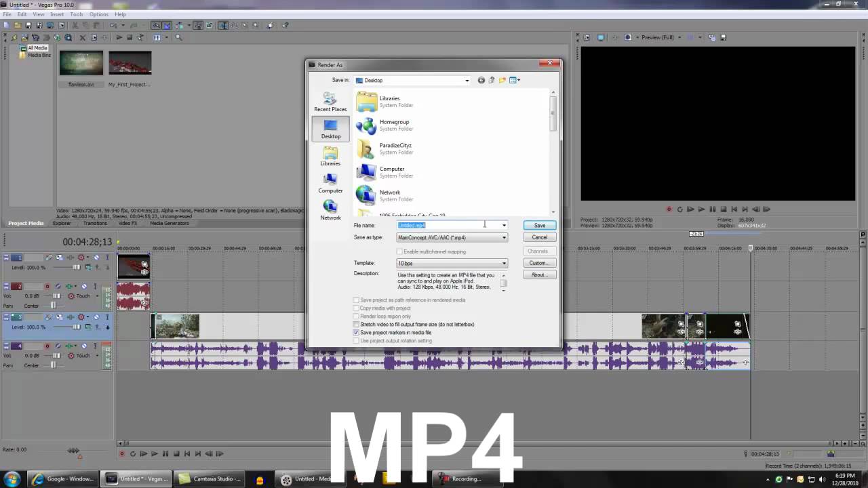Switch to Explorer tab
868x488 pixels.
pos(62,223)
